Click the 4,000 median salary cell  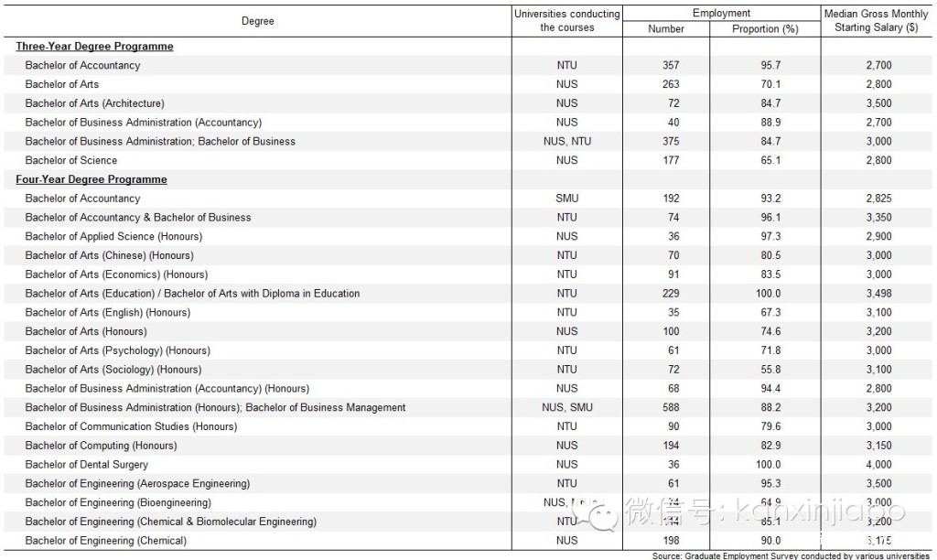click(877, 465)
